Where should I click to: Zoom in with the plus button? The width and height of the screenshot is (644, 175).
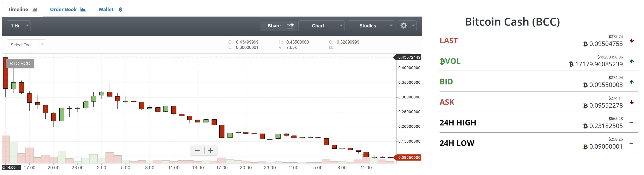point(210,150)
